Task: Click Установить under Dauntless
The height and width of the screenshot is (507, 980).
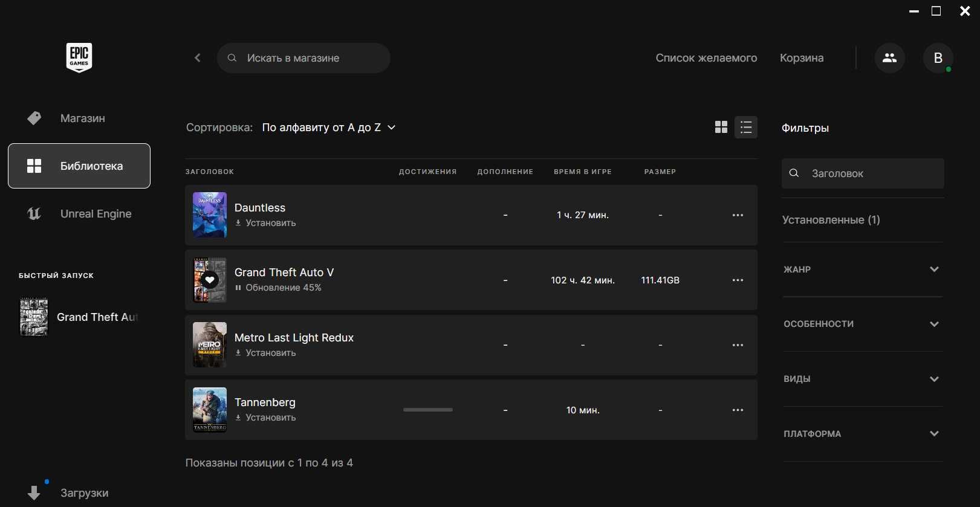Action: 265,223
